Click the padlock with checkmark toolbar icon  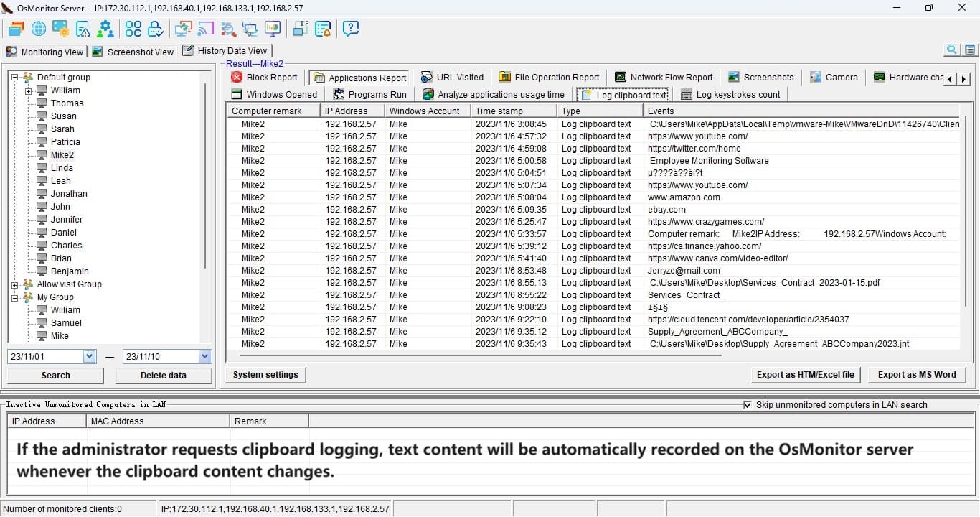(156, 29)
